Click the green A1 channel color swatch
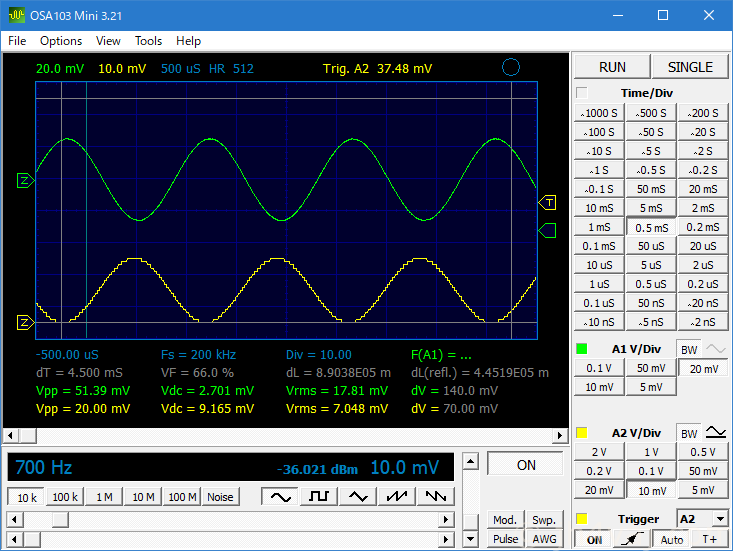The height and width of the screenshot is (551, 733). [x=582, y=349]
